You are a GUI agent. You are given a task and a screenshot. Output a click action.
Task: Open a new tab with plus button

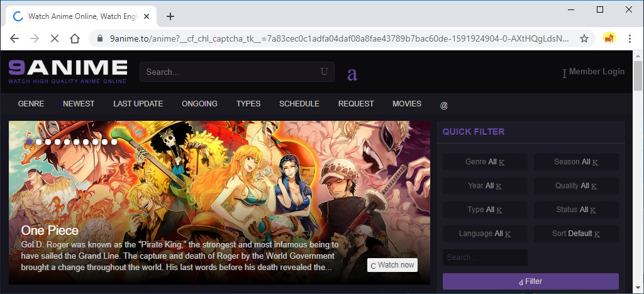170,16
